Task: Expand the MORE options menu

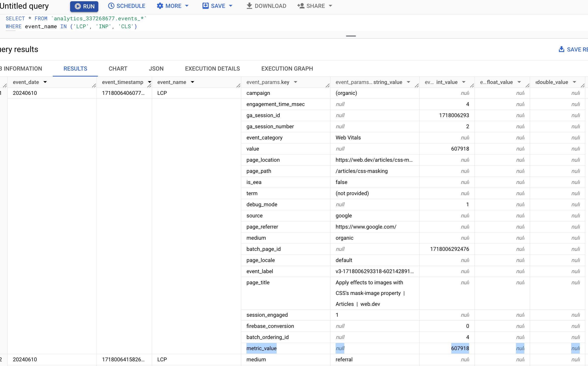Action: (x=172, y=6)
